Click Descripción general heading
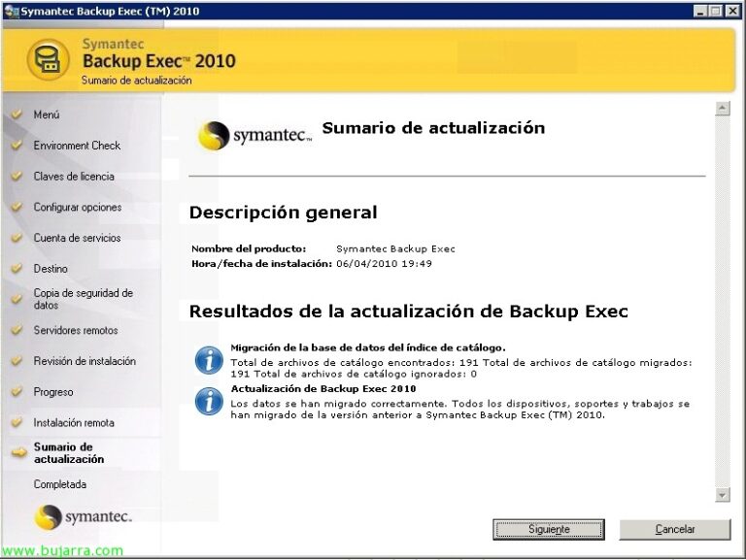This screenshot has height=560, width=746. point(283,212)
